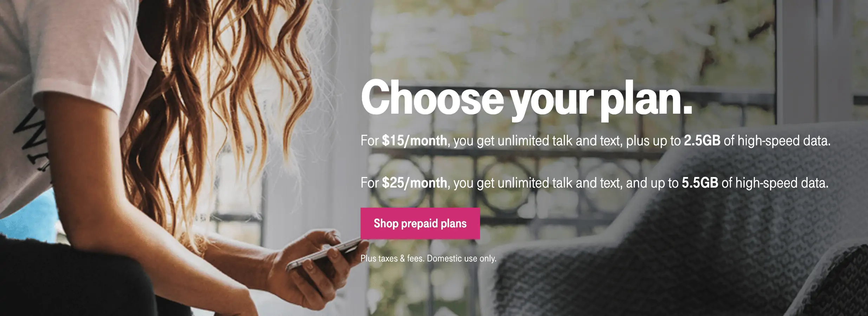Click "of high-speed data." in $25 line
The width and height of the screenshot is (868, 316).
click(x=775, y=183)
